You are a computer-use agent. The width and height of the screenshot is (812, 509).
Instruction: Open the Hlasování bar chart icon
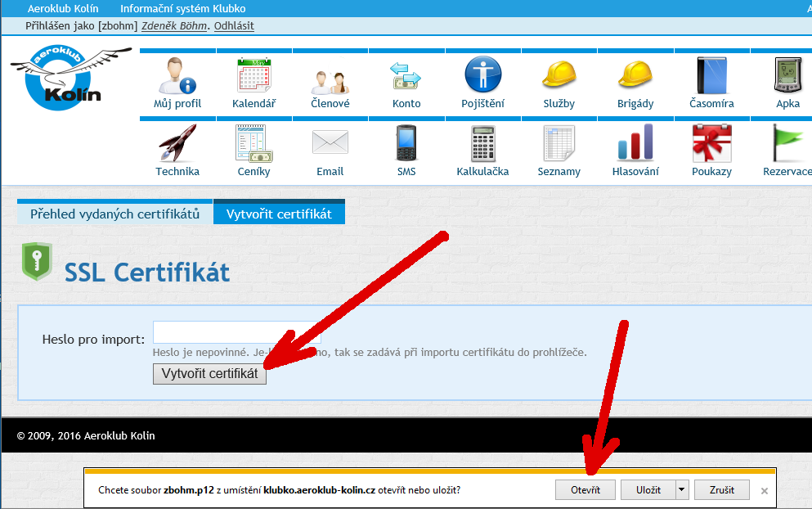click(x=635, y=144)
